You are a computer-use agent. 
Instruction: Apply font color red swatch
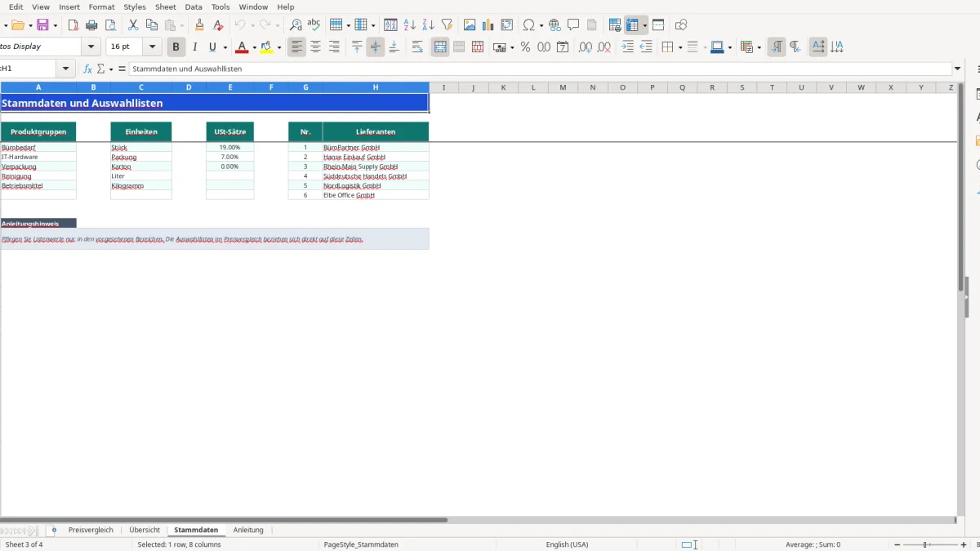(x=241, y=47)
